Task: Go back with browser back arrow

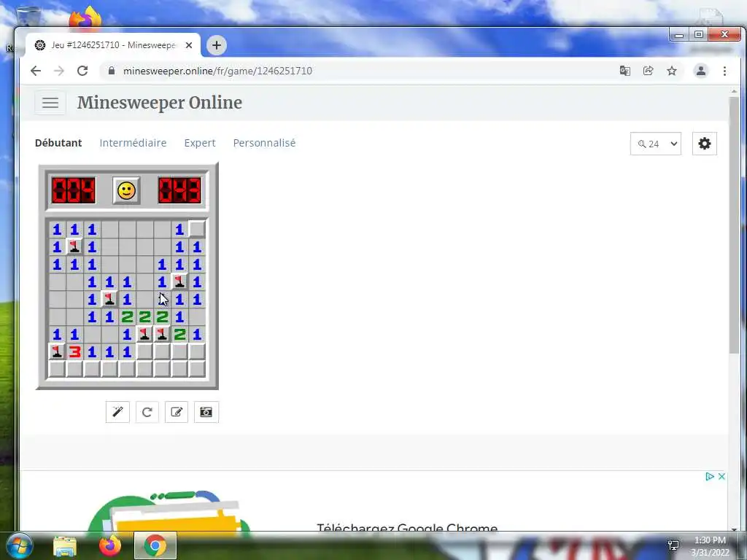Action: [x=36, y=71]
